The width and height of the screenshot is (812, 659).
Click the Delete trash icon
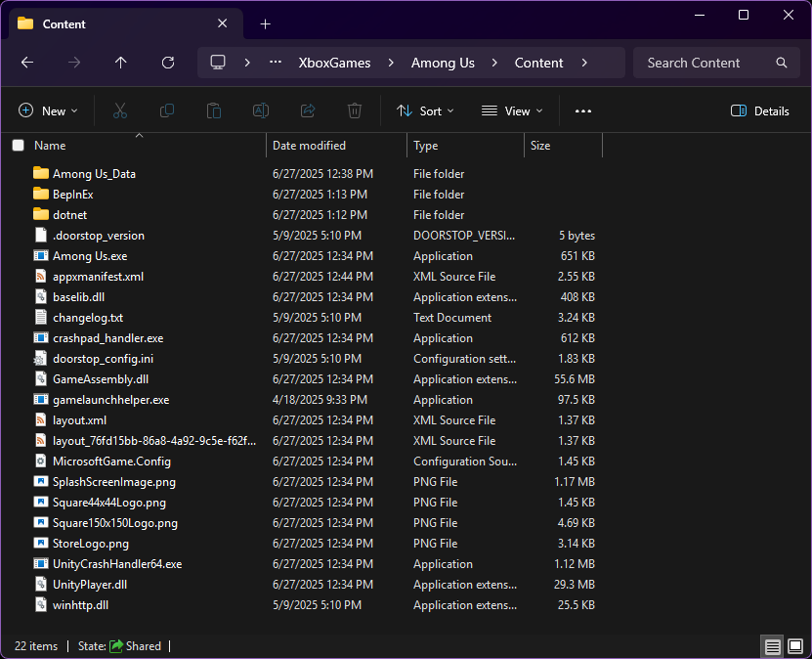355,110
